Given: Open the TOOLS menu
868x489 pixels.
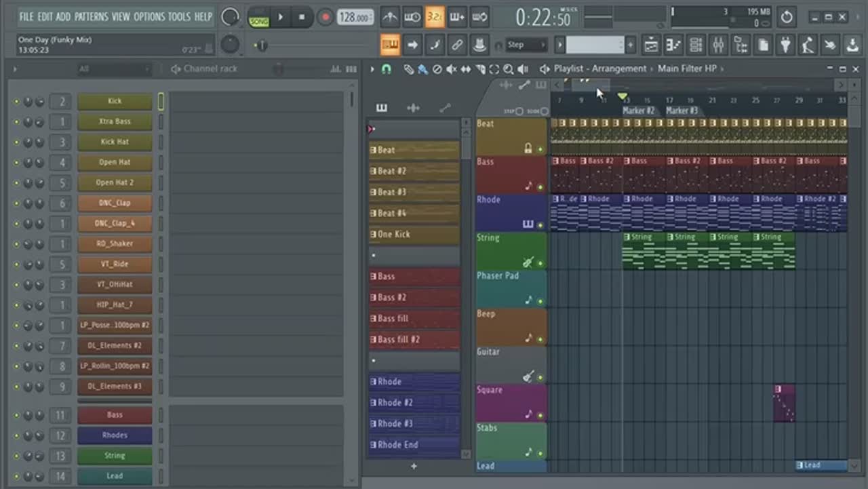Looking at the screenshot, I should tap(179, 17).
